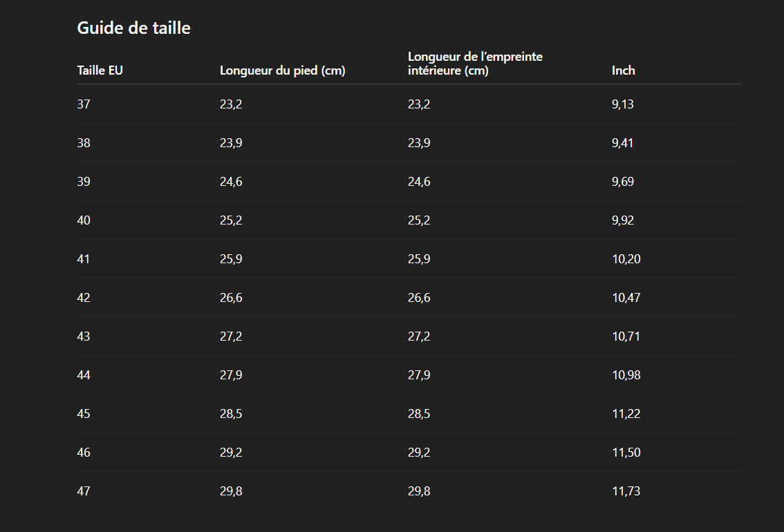Image resolution: width=784 pixels, height=532 pixels.
Task: Click the "Longueur de l'empreinte intérieure" header
Action: coord(475,64)
